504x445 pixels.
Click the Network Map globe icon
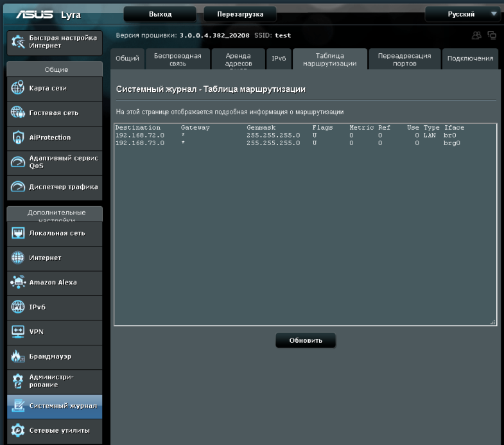click(18, 88)
